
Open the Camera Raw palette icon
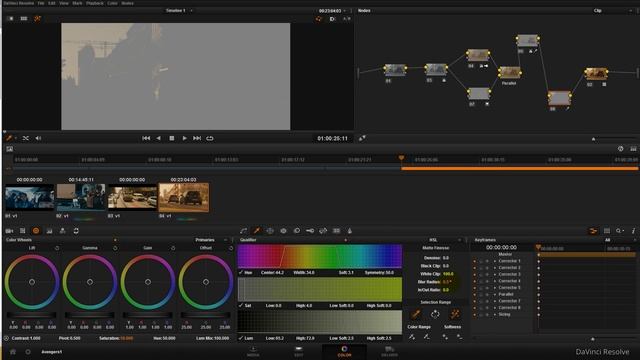(x=9, y=231)
